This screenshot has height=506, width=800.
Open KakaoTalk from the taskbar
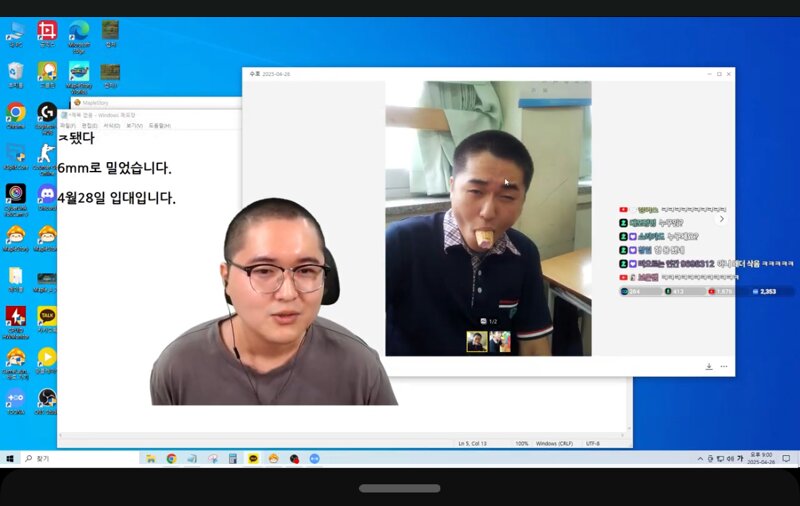253,459
